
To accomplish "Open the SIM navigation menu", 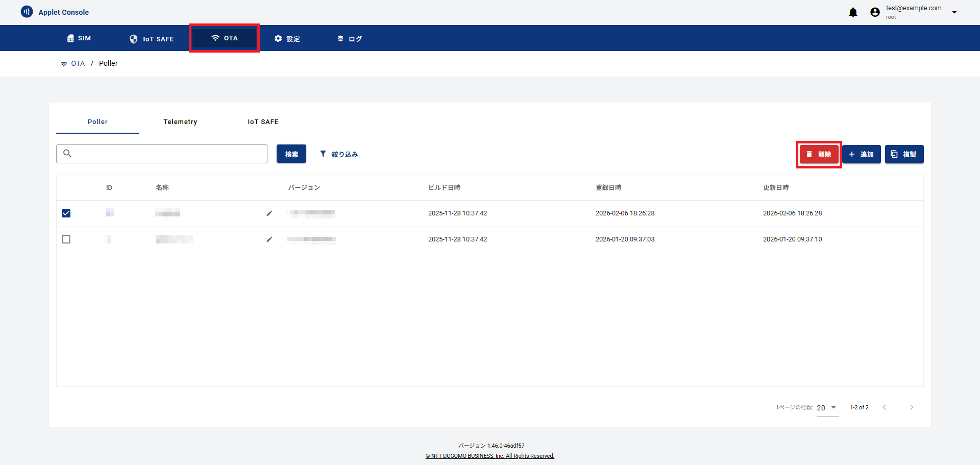I will [79, 38].
